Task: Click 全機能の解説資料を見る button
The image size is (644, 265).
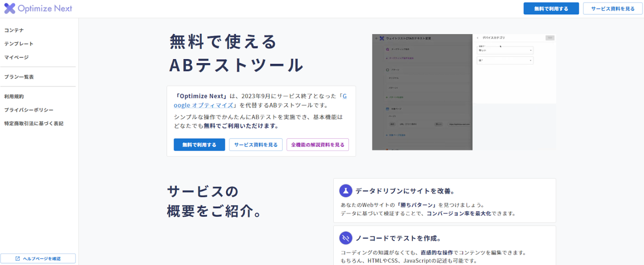Action: click(317, 145)
